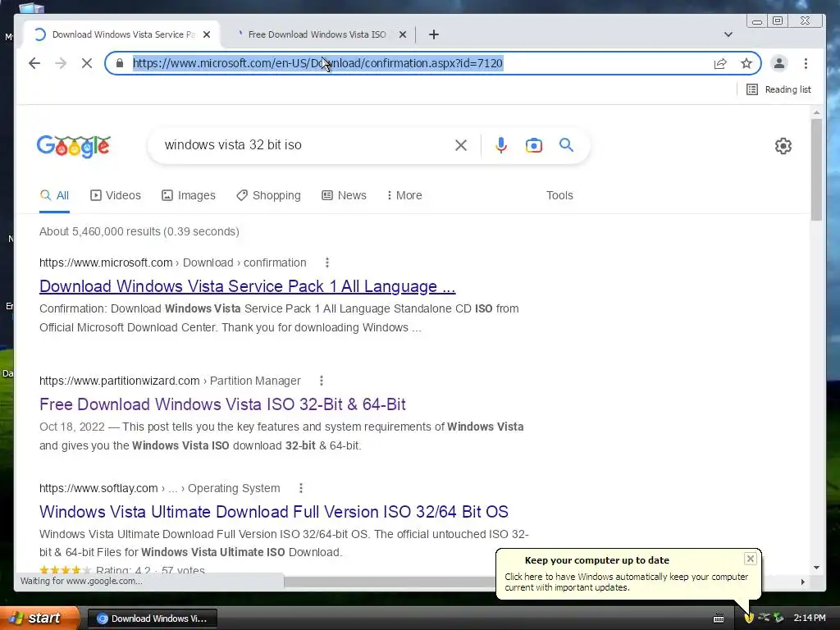Open Windows Vista Ultimate Download Full Version link
Screen dimensions: 840x630
(274, 512)
